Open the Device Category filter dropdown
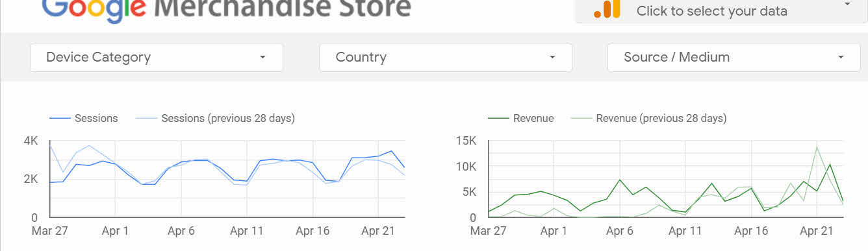Screen dimensions: 868x251 [157, 57]
